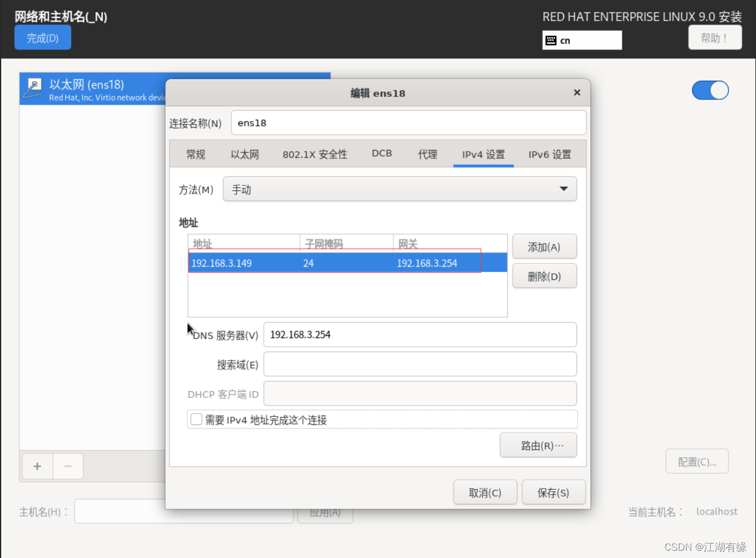Click the minus icon to remove a connection

(67, 466)
